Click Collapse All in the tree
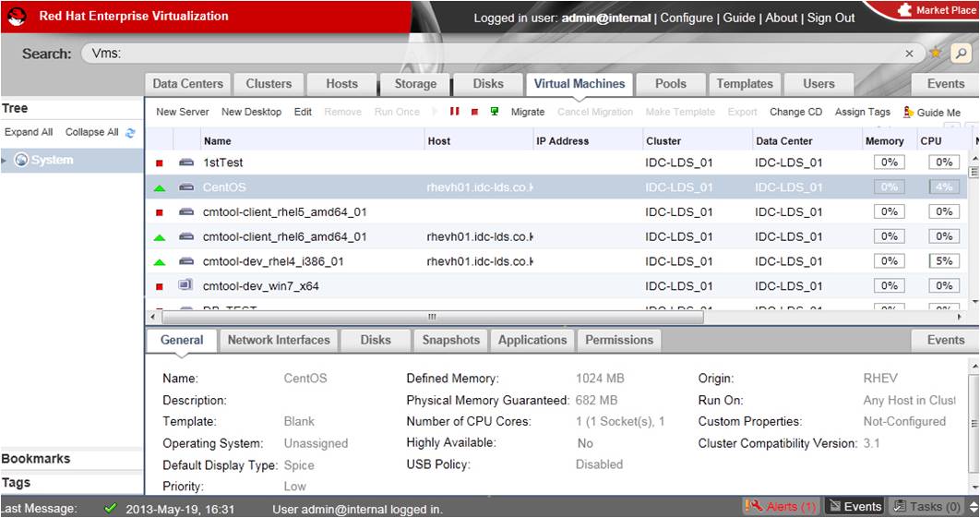 point(92,132)
